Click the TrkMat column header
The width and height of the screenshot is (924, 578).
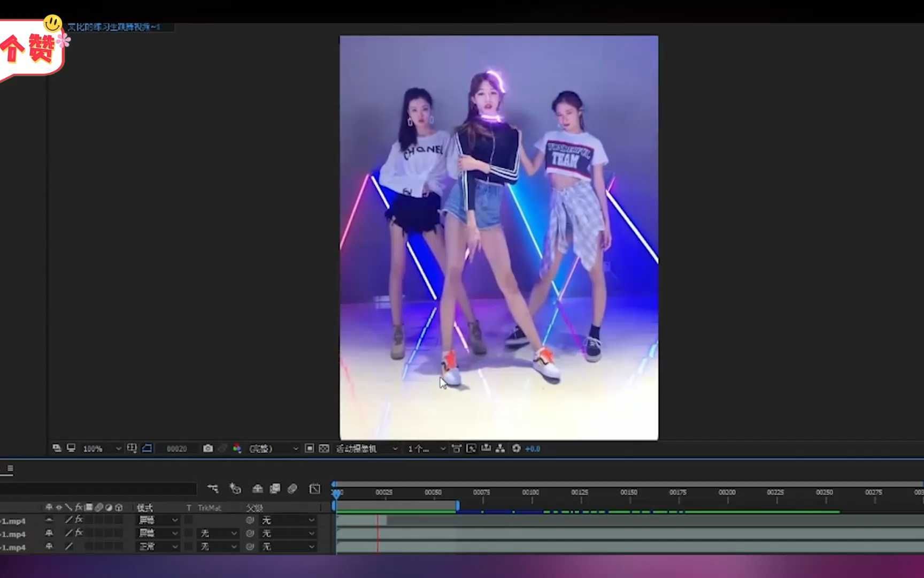click(x=209, y=507)
